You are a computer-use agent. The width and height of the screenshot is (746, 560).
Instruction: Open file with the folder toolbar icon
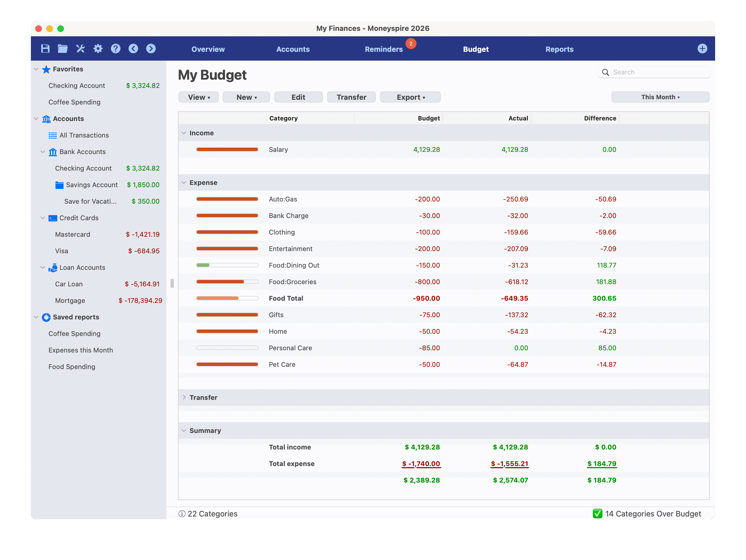tap(63, 49)
